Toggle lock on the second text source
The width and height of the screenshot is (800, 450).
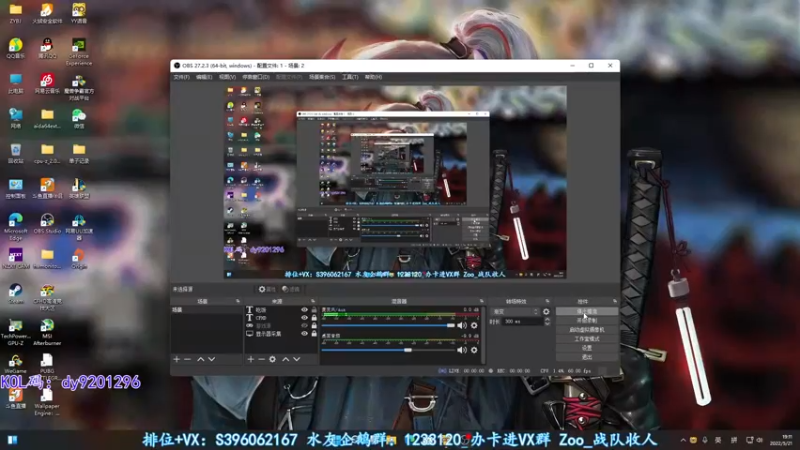click(314, 317)
